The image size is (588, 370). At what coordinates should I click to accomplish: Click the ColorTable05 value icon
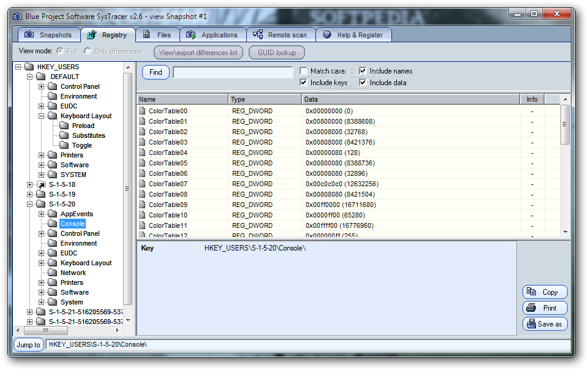click(142, 163)
